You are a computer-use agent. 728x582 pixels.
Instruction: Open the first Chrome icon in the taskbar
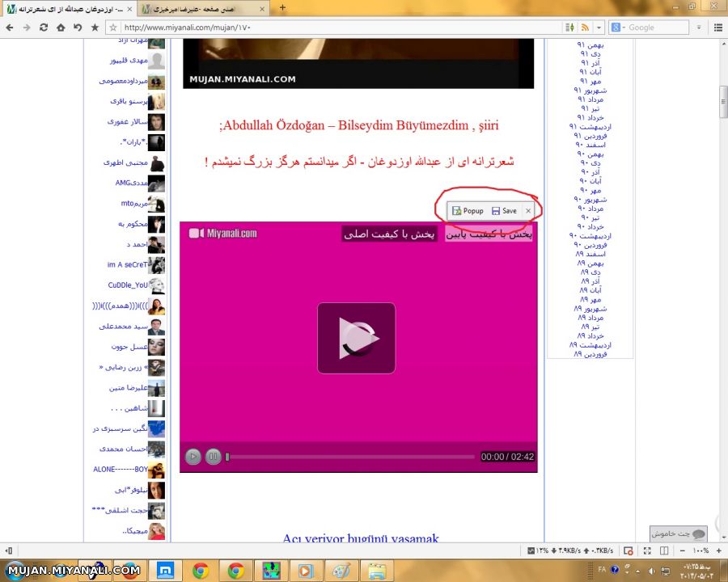click(201, 571)
